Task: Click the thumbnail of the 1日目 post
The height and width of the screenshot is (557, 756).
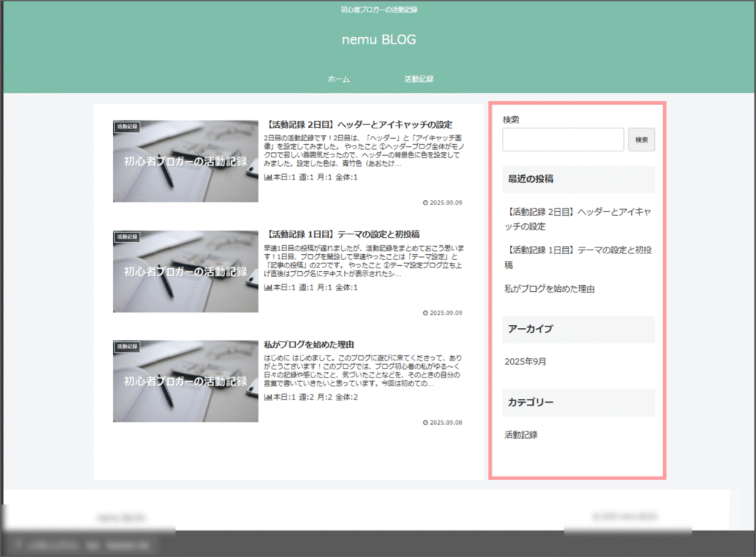Action: [x=185, y=272]
